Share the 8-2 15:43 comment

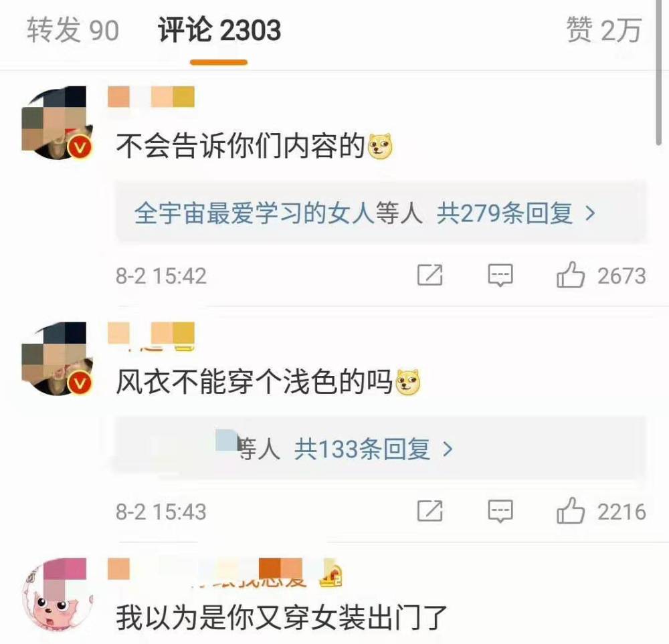[x=429, y=511]
